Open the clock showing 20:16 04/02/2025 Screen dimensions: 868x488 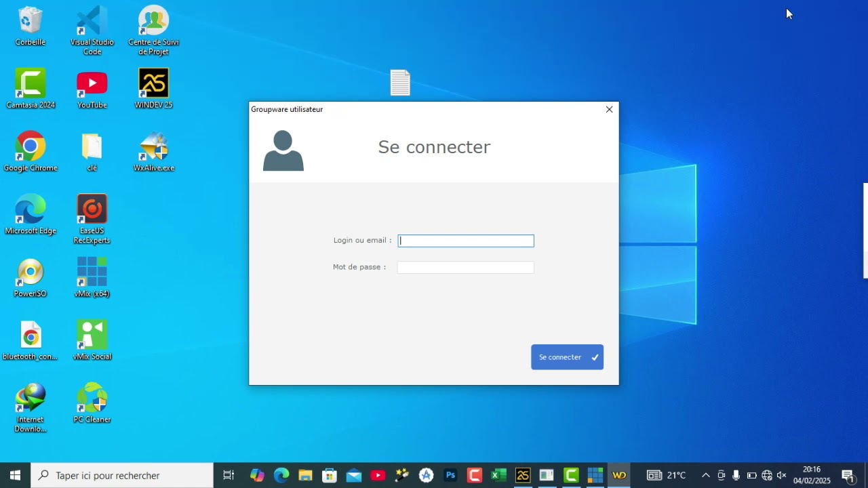(x=812, y=475)
